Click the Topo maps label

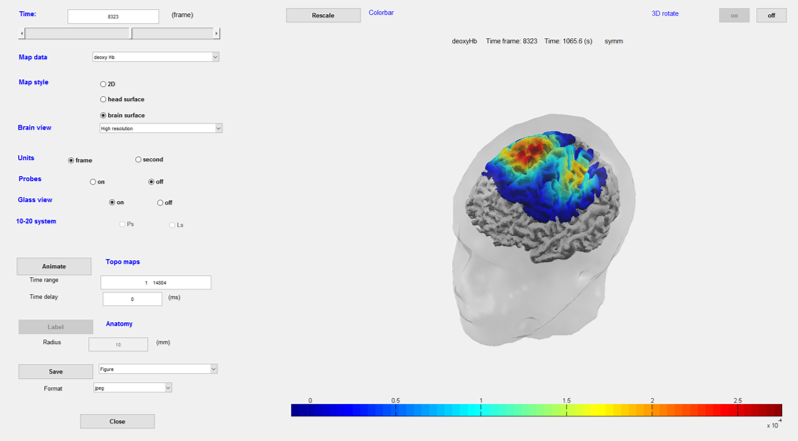click(x=123, y=262)
